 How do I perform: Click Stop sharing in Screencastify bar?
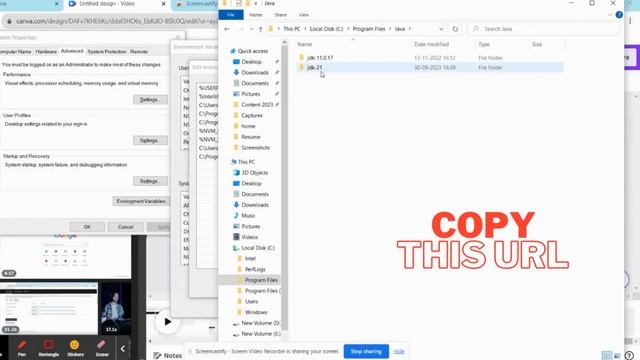(366, 351)
